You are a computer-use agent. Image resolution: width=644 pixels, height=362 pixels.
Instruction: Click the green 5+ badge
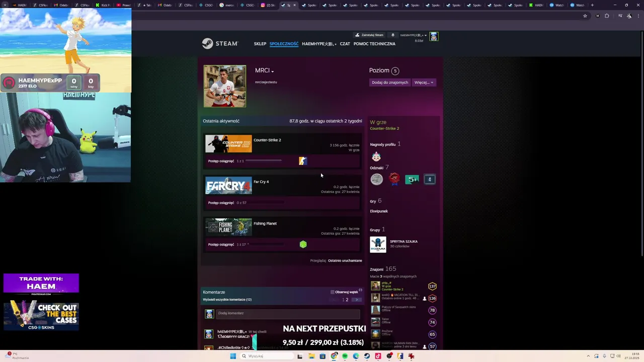click(412, 179)
